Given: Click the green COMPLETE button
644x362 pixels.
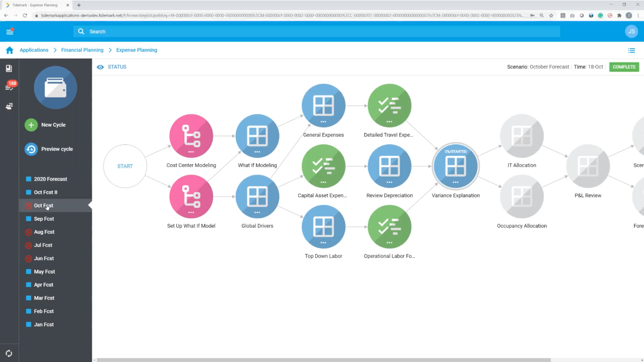Looking at the screenshot, I should (624, 67).
